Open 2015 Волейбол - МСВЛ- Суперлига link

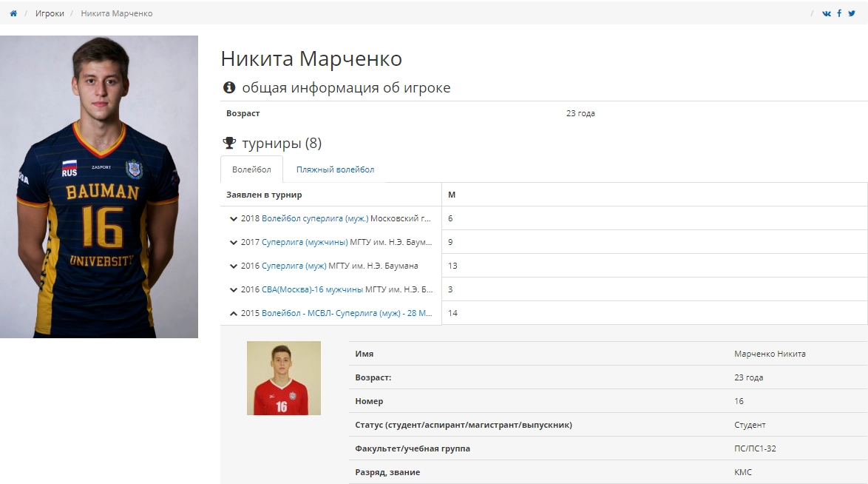point(347,313)
